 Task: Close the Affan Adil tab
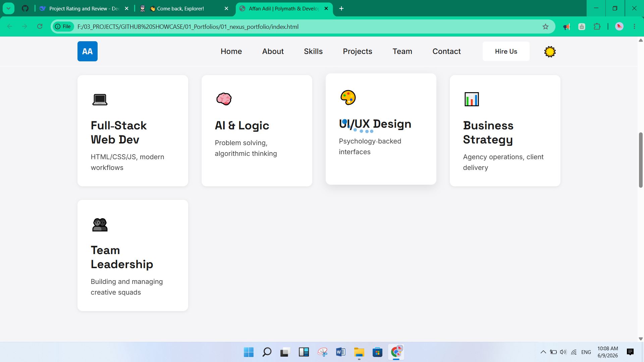coord(326,8)
